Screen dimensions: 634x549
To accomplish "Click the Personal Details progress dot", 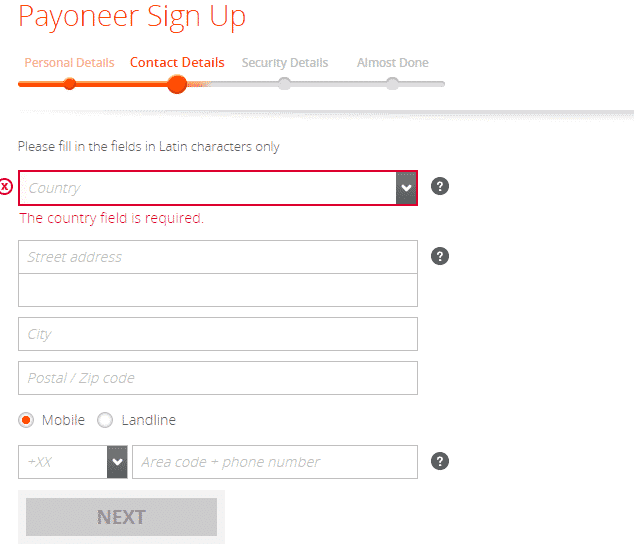I will pos(70,84).
